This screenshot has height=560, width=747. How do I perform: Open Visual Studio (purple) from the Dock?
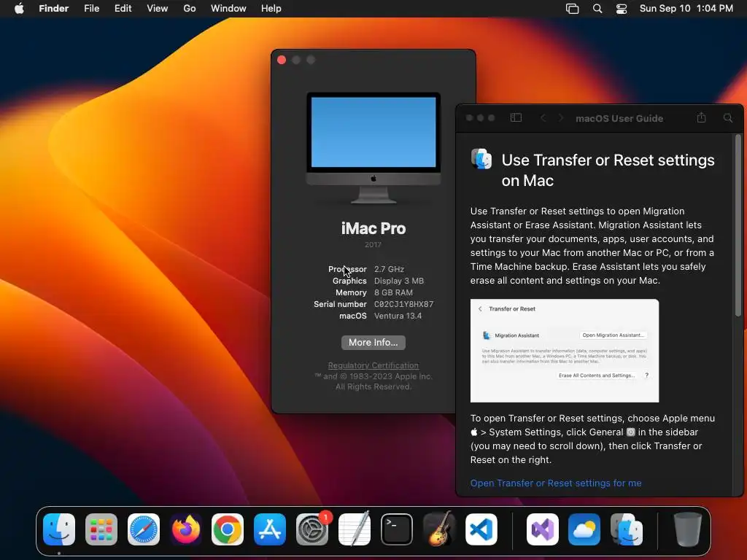click(543, 529)
